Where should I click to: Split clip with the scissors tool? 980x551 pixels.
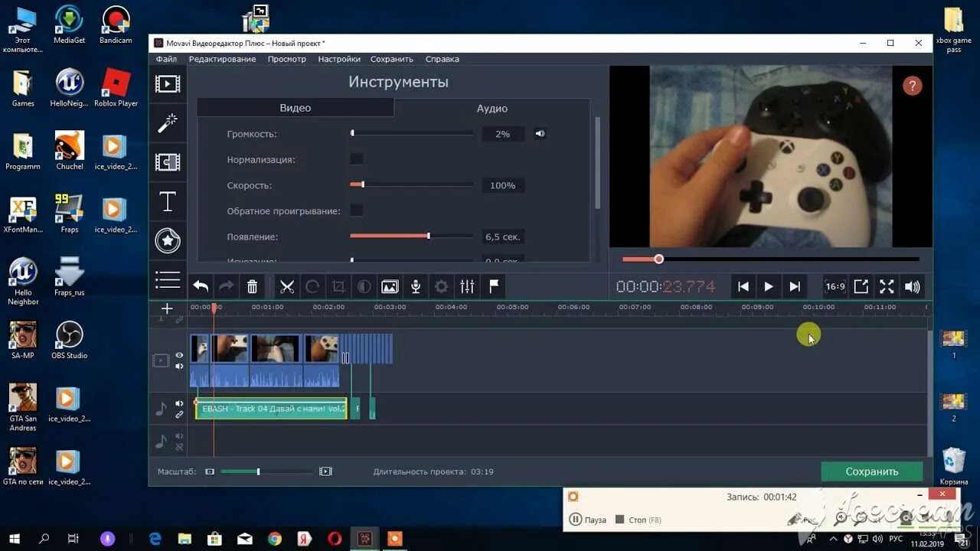(x=287, y=286)
